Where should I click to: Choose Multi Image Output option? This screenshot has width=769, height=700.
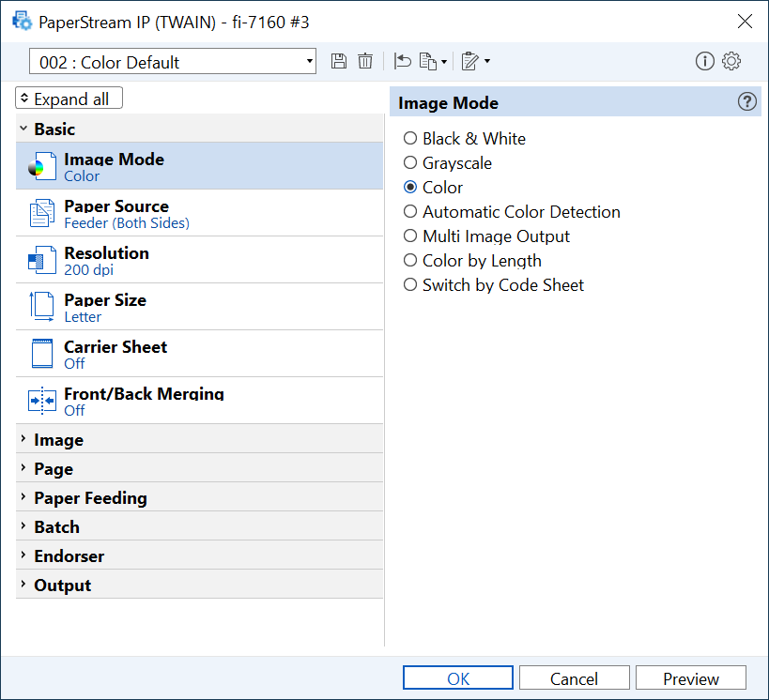click(x=410, y=236)
